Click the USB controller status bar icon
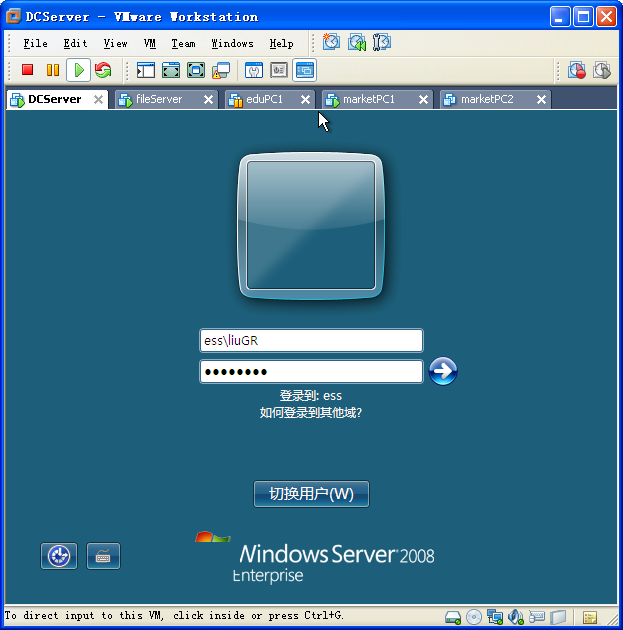 pos(537,616)
